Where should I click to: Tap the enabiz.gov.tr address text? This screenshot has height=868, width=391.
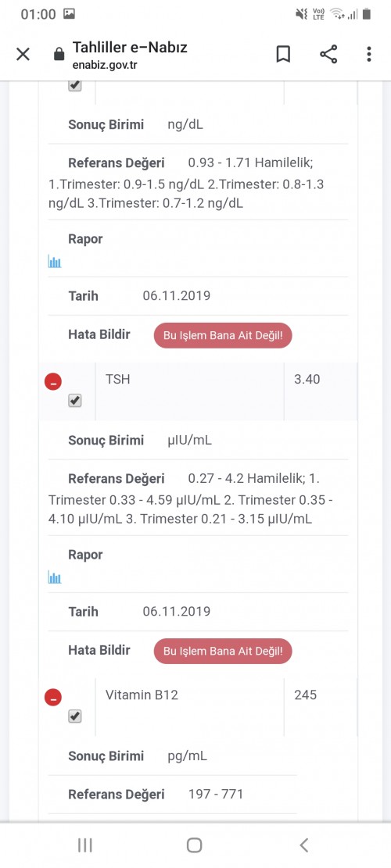[x=105, y=65]
